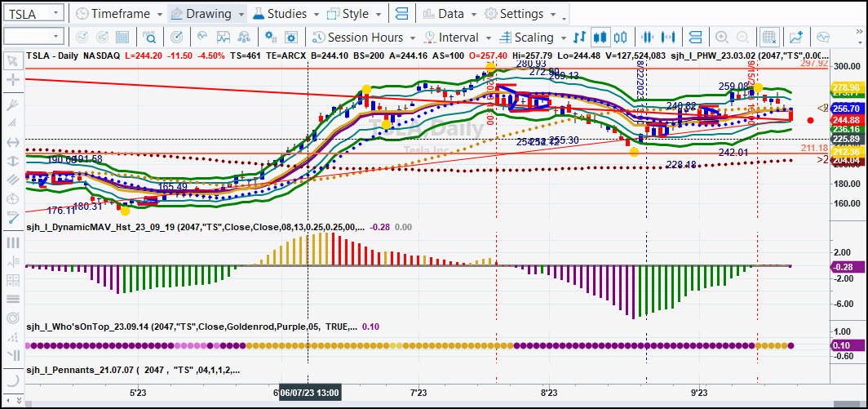The width and height of the screenshot is (868, 409).
Task: Click the add chart analysis icon
Action: 796,37
